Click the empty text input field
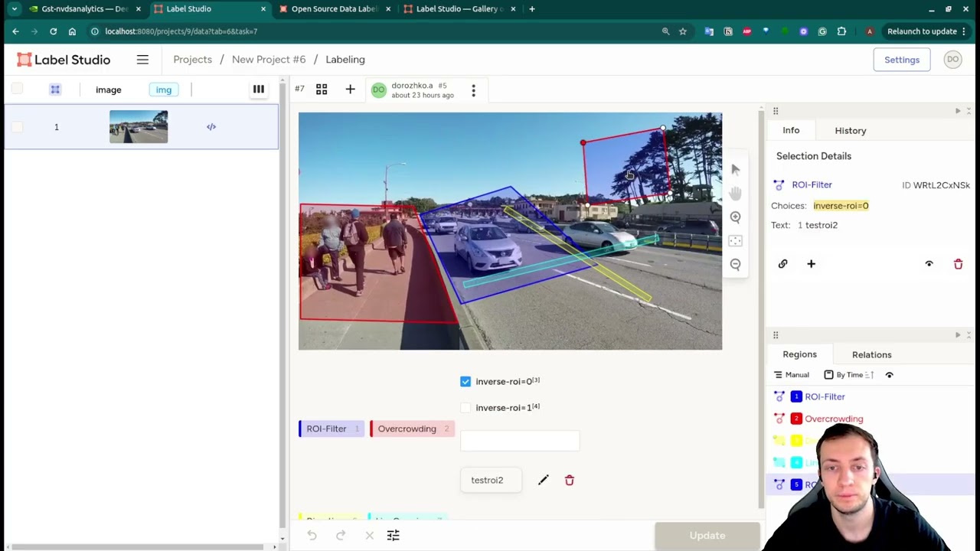980x551 pixels. pos(520,441)
